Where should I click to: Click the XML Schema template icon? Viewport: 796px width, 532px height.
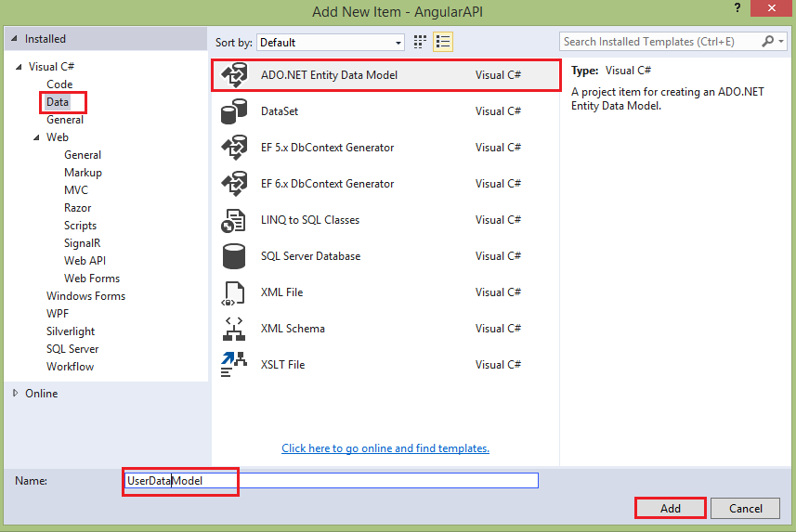[232, 329]
